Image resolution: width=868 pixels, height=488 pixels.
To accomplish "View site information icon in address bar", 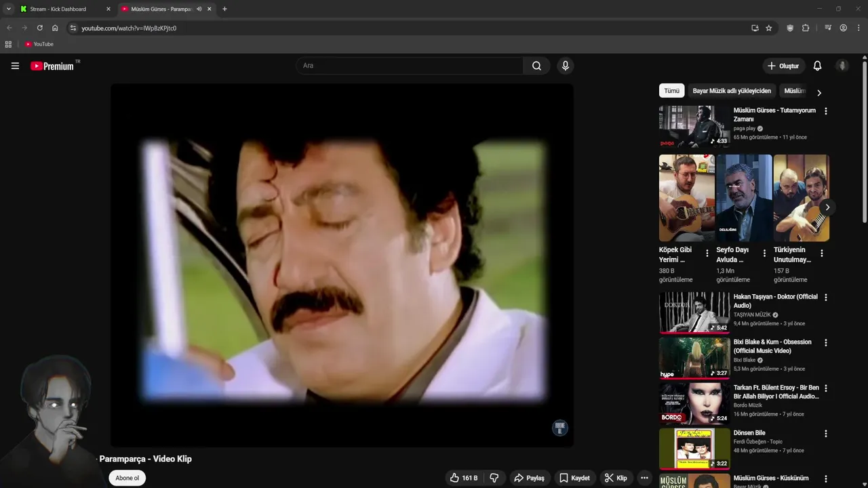I will point(73,28).
